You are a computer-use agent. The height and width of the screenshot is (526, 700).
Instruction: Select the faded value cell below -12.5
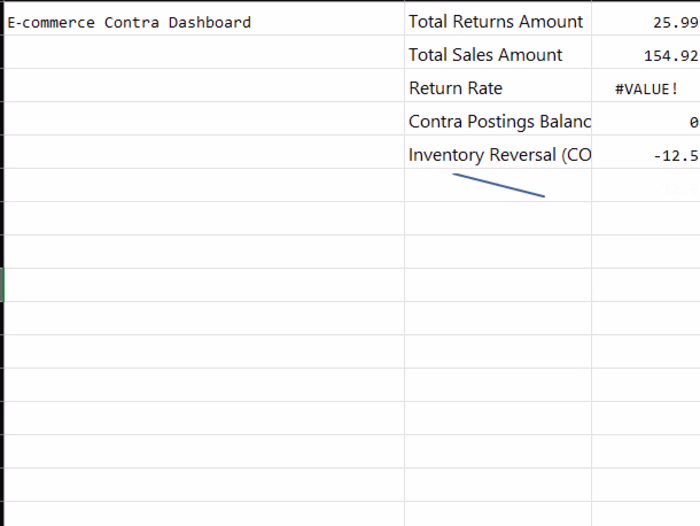(x=646, y=188)
